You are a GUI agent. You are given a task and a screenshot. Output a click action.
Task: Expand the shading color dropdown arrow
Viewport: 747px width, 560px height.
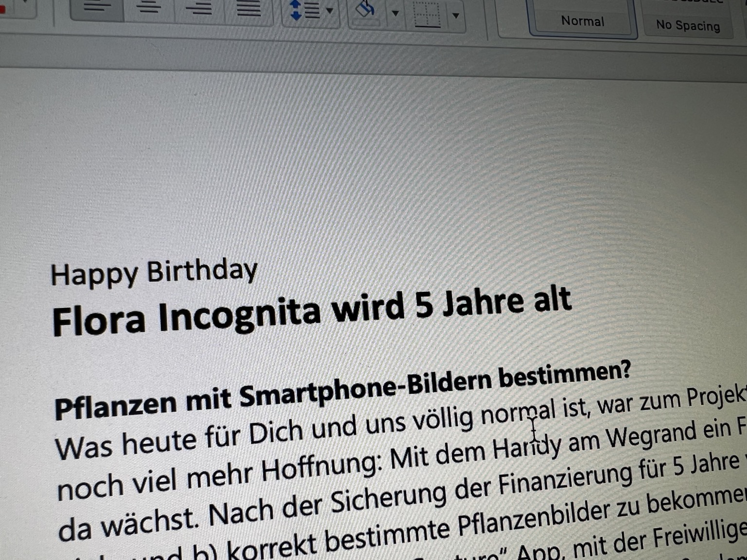395,14
